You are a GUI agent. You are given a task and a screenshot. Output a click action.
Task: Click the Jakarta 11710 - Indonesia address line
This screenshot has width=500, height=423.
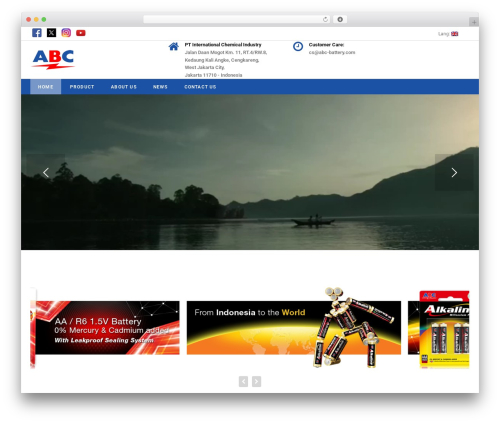tap(213, 75)
